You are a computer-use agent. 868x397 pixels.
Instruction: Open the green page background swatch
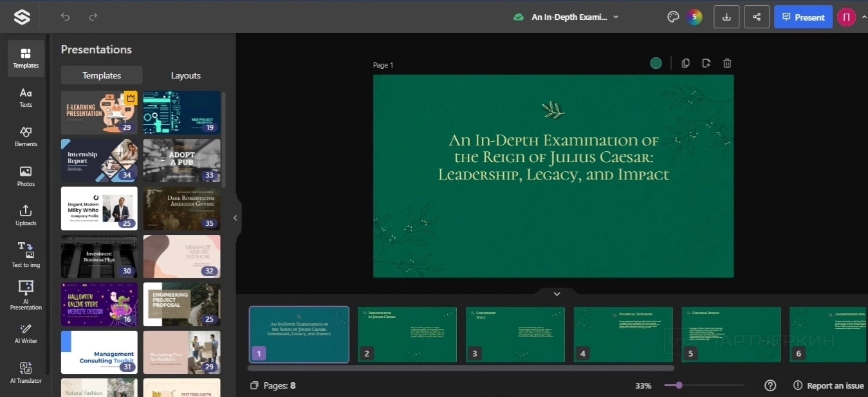pos(656,63)
